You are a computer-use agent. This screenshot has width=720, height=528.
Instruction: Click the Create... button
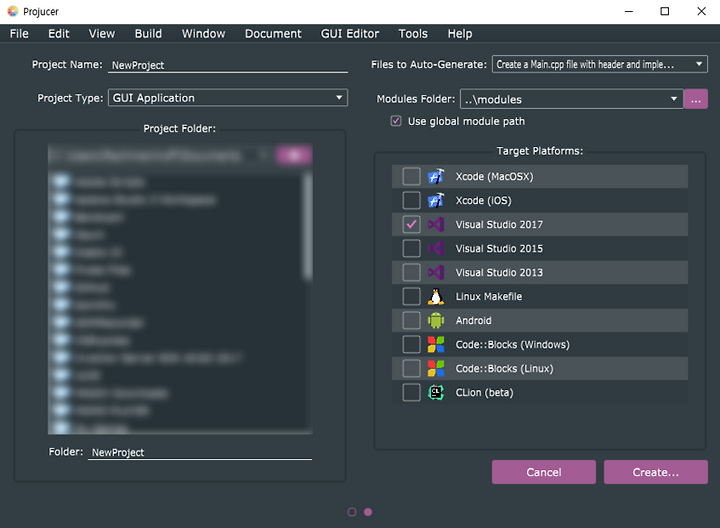(x=656, y=472)
